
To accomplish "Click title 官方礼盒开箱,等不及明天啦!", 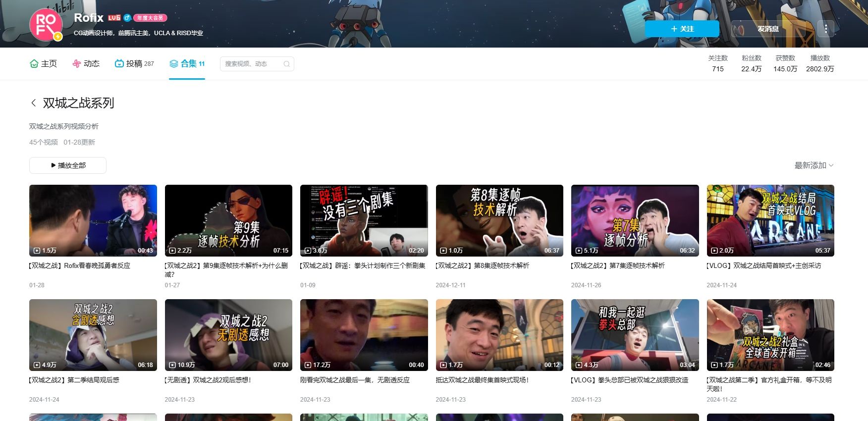I will (769, 384).
